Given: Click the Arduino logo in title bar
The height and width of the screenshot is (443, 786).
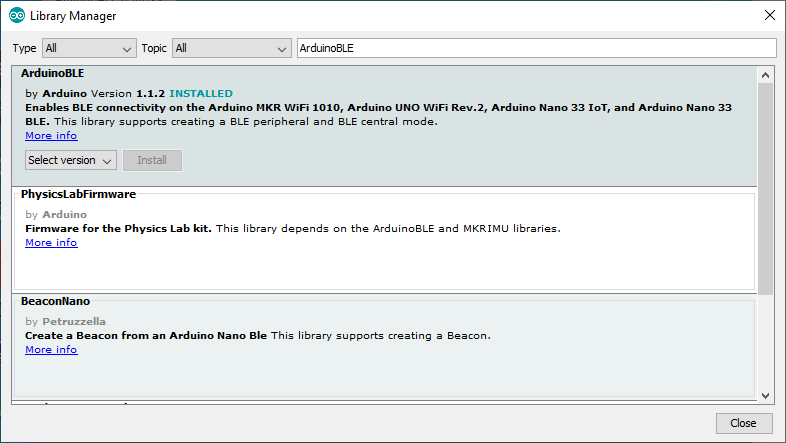Looking at the screenshot, I should pyautogui.click(x=17, y=16).
